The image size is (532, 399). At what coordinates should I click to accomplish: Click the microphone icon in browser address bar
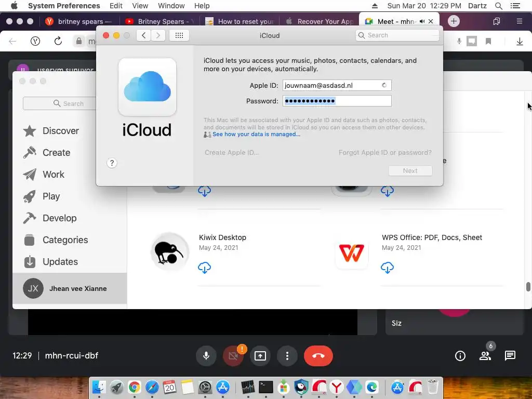click(459, 42)
